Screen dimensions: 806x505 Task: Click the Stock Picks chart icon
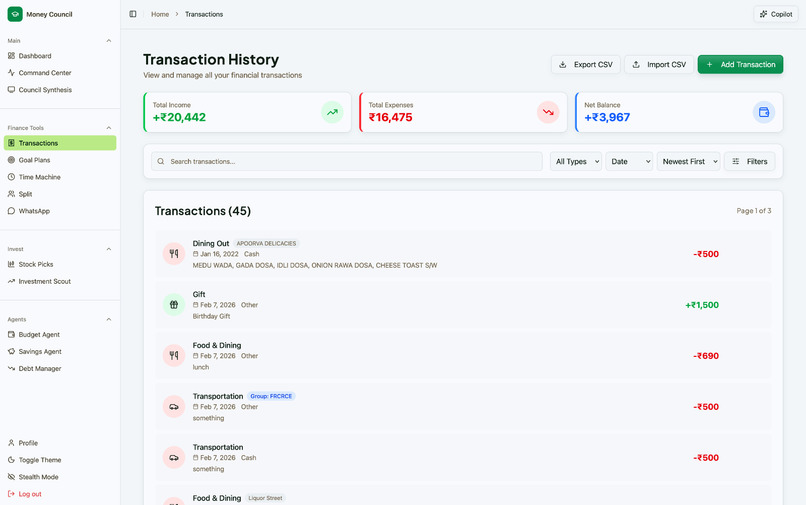click(x=11, y=264)
